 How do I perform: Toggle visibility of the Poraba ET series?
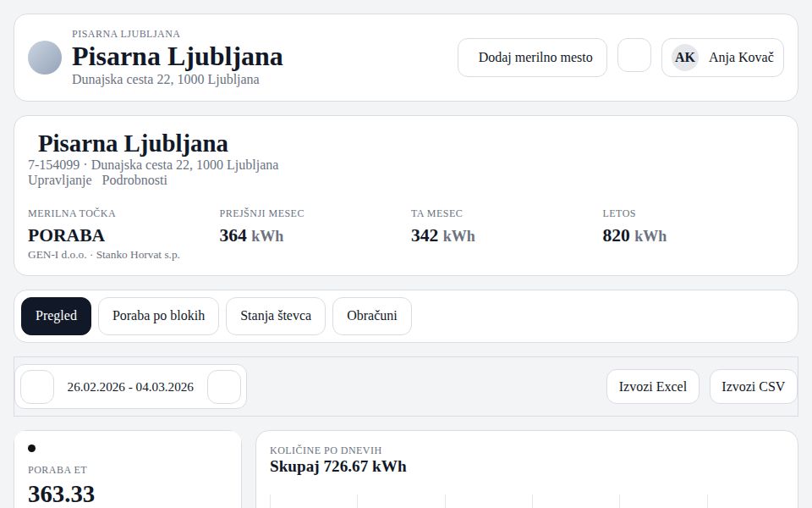point(30,447)
